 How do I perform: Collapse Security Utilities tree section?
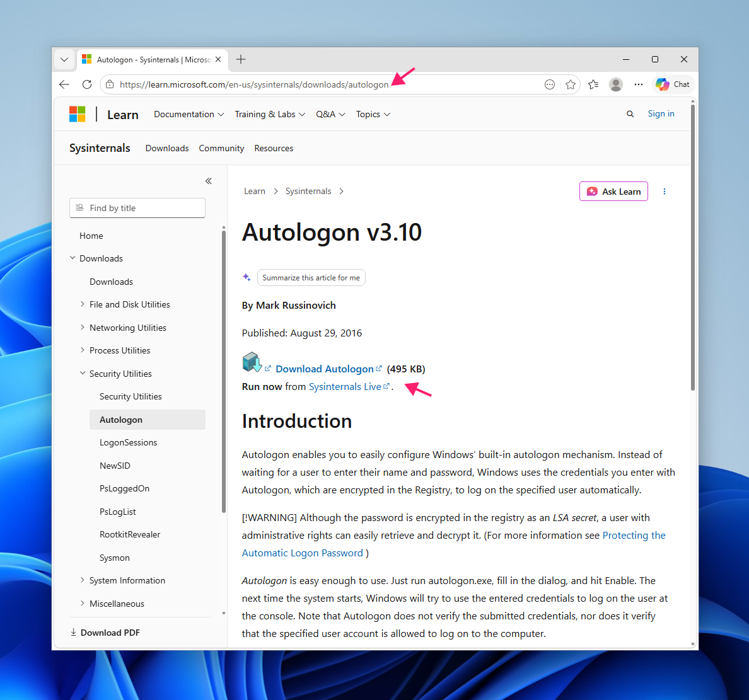[x=83, y=373]
